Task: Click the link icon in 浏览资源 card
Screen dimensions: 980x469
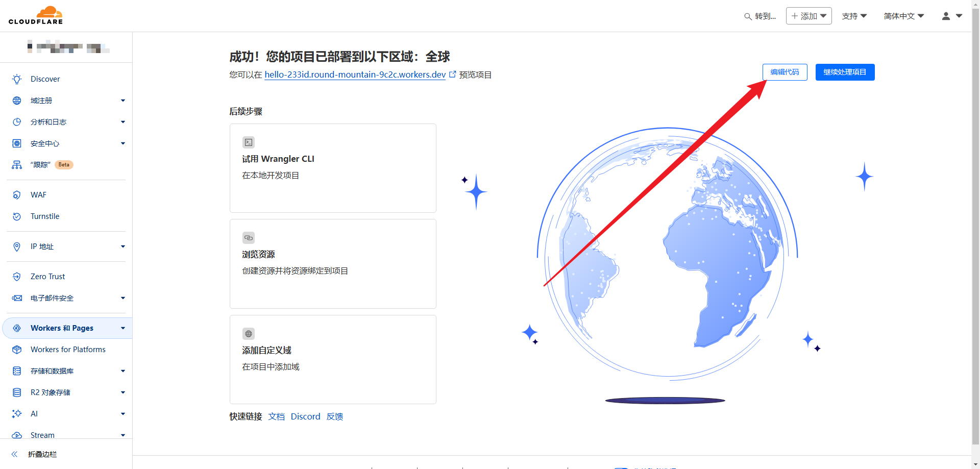Action: (249, 238)
